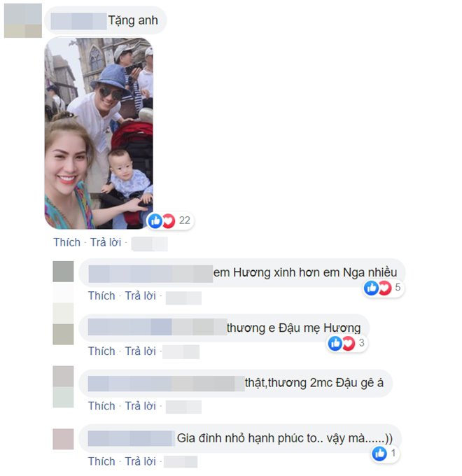Viewport: 462px width, 476px height.
Task: Click Thích under the Tặng anh photo comment
Action: coord(66,242)
